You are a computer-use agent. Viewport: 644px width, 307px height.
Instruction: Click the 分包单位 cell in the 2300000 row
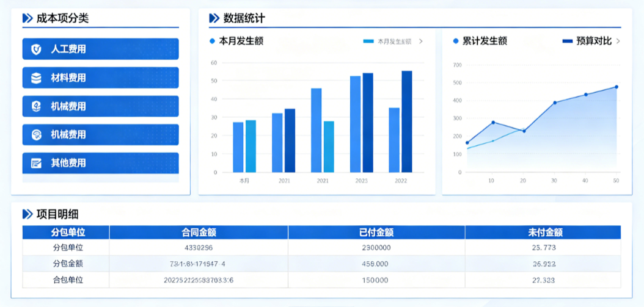(68, 247)
